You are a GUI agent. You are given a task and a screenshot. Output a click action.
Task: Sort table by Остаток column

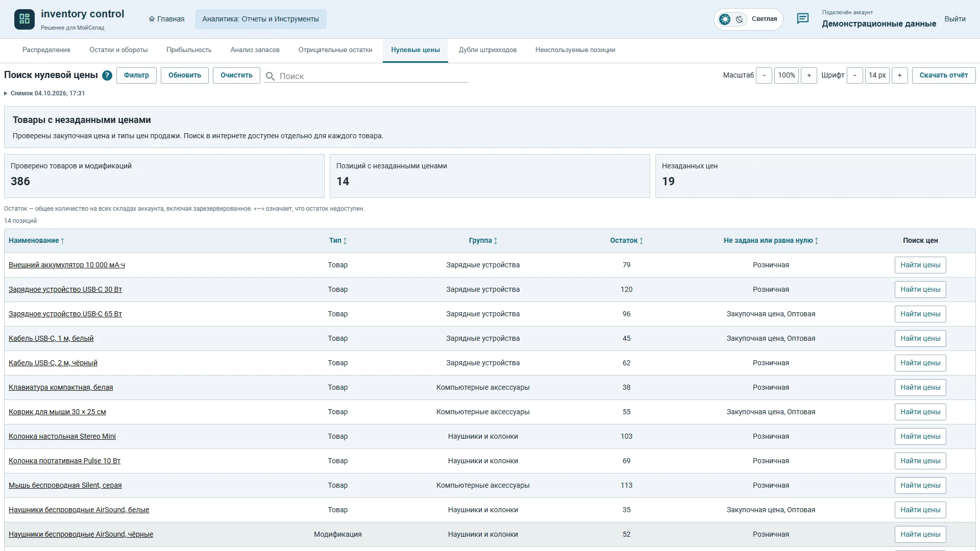[x=626, y=241]
